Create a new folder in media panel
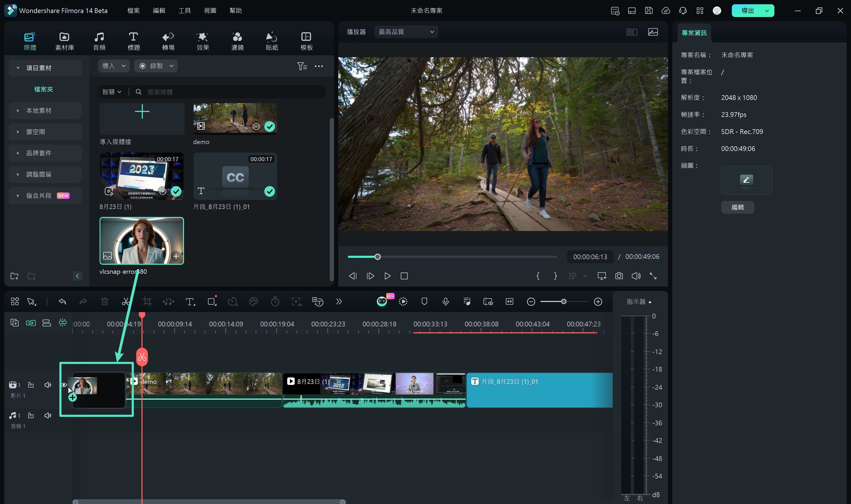 pyautogui.click(x=14, y=276)
